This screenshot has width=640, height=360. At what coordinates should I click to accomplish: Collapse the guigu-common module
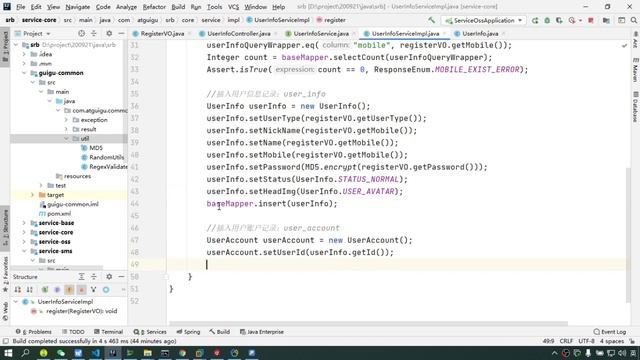pos(24,73)
